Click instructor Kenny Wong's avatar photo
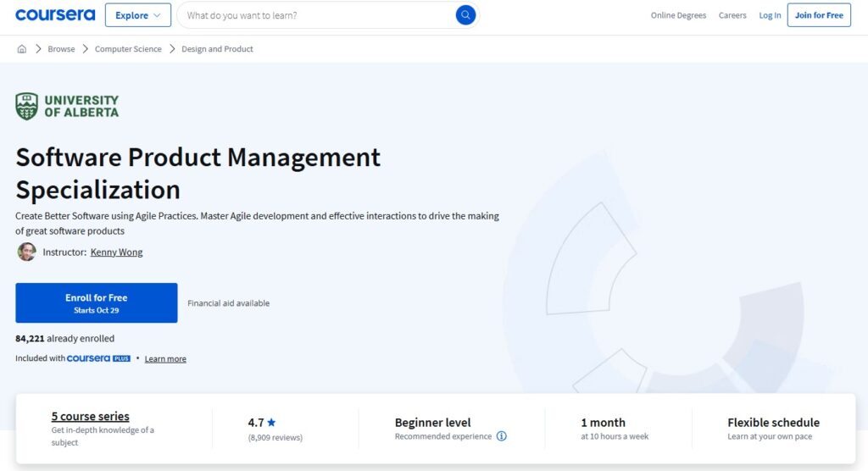Image resolution: width=868 pixels, height=471 pixels. tap(26, 252)
